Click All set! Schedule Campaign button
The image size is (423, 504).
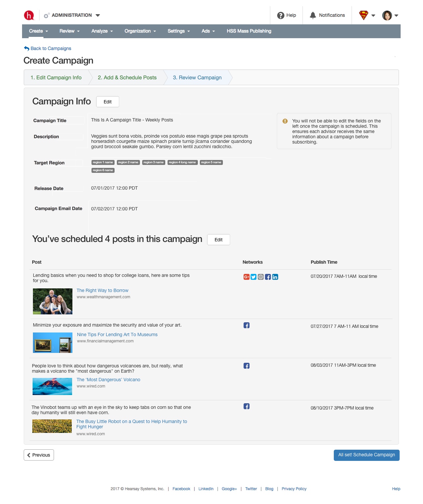367,455
